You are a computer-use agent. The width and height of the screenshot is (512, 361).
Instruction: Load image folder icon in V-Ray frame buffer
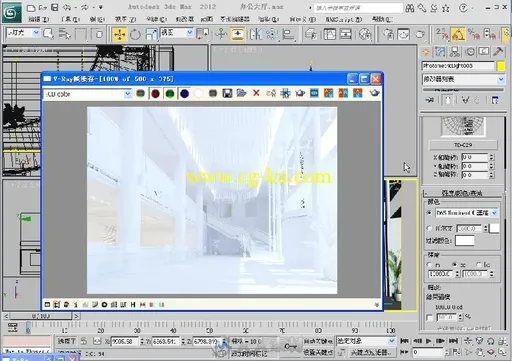click(241, 93)
